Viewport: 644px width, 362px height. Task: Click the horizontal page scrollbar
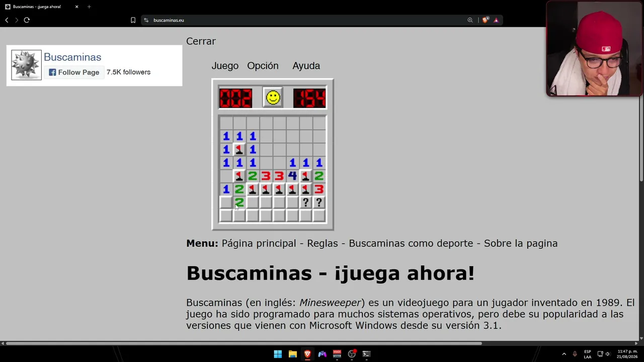point(244,343)
